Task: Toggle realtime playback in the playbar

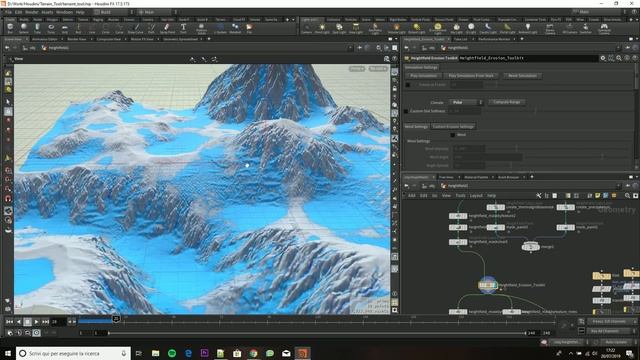Action: click(36, 333)
